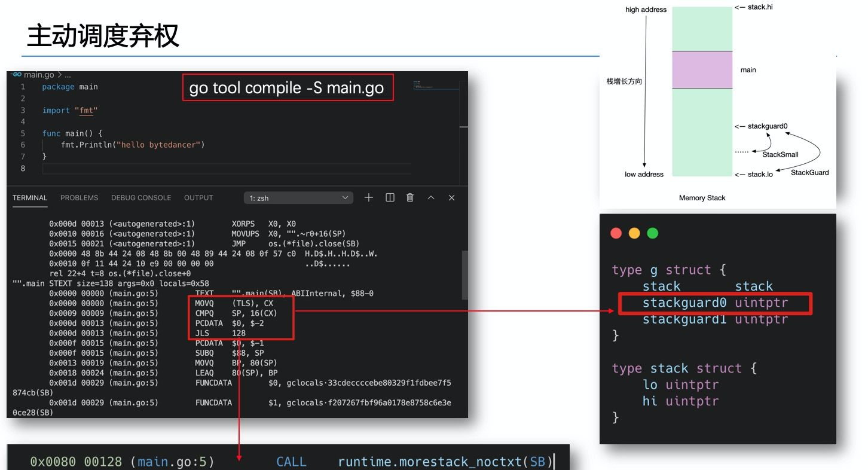
Task: Click the split terminal icon
Action: click(x=390, y=197)
